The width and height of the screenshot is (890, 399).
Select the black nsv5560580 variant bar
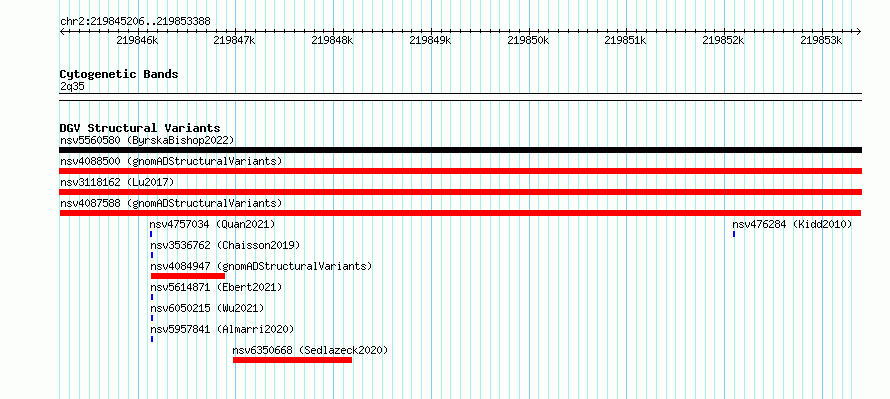tap(460, 150)
